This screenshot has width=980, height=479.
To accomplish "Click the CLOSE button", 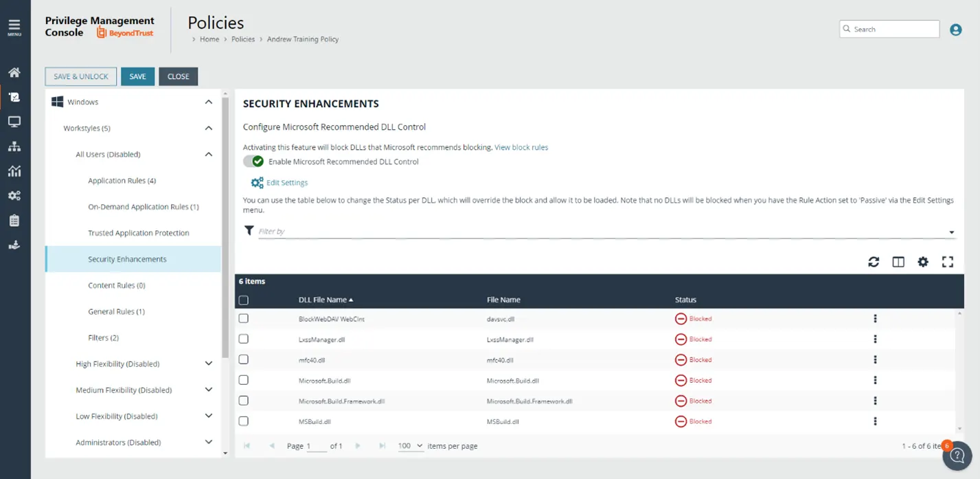I will pos(178,76).
